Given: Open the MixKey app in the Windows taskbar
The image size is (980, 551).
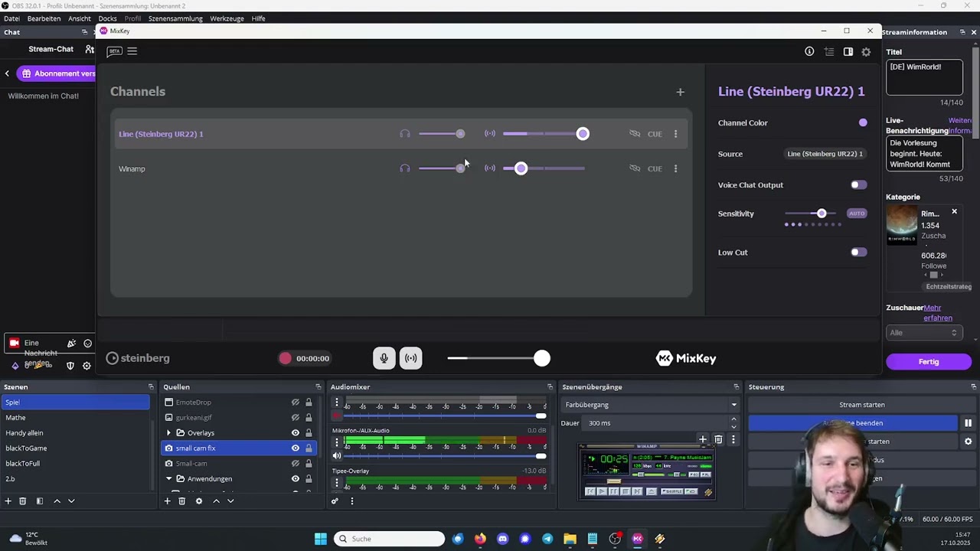Looking at the screenshot, I should tap(637, 539).
